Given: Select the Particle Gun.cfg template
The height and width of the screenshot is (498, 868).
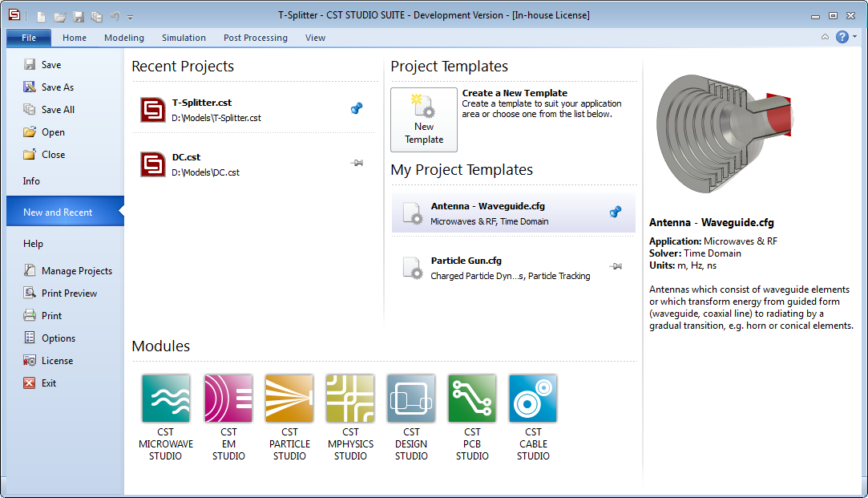Looking at the screenshot, I should click(513, 268).
